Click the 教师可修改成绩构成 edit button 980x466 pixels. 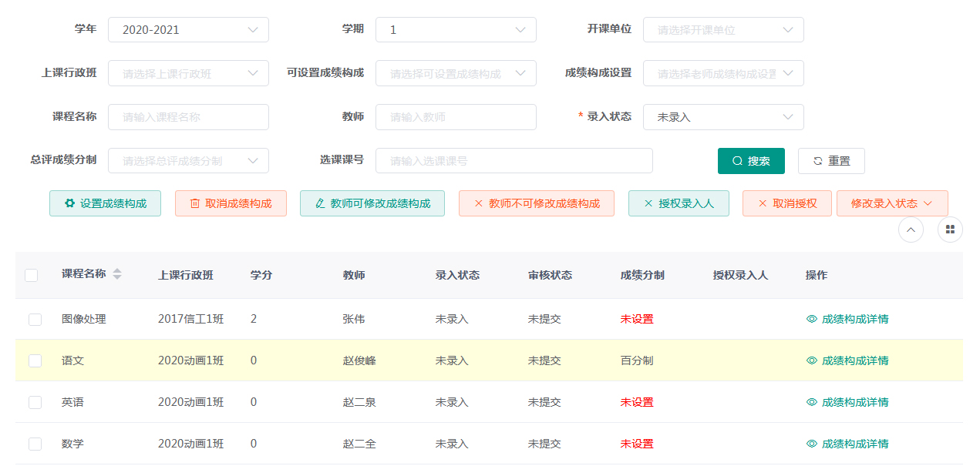372,203
